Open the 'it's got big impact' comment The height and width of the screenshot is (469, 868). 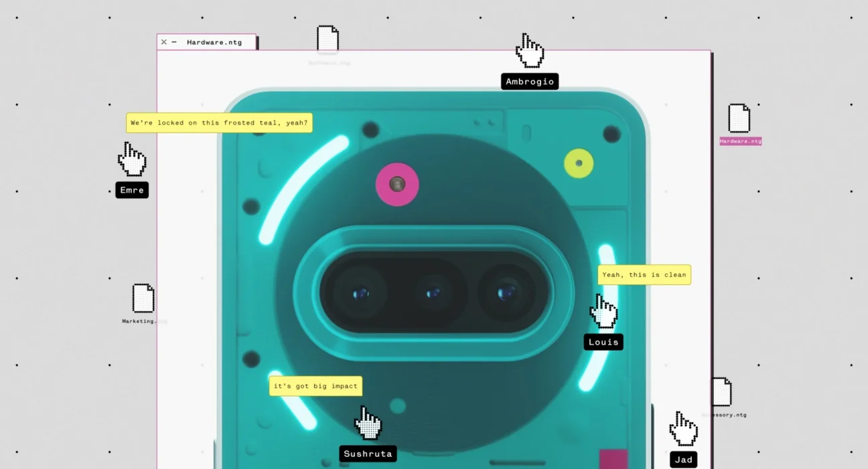tap(315, 386)
